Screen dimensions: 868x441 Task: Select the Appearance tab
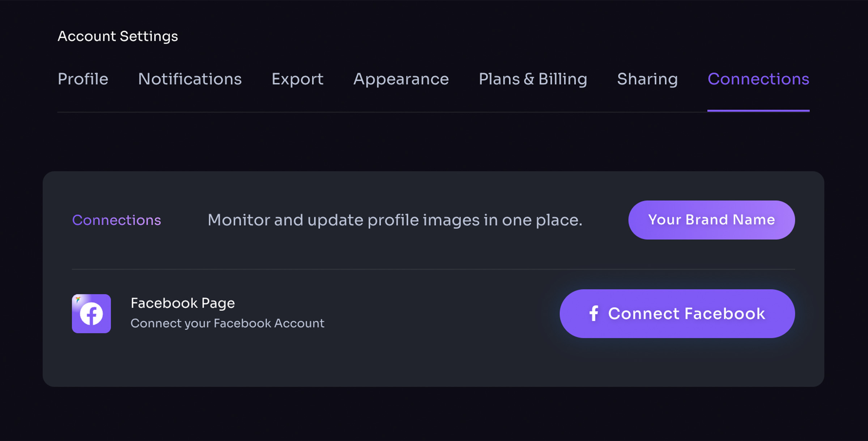[401, 79]
